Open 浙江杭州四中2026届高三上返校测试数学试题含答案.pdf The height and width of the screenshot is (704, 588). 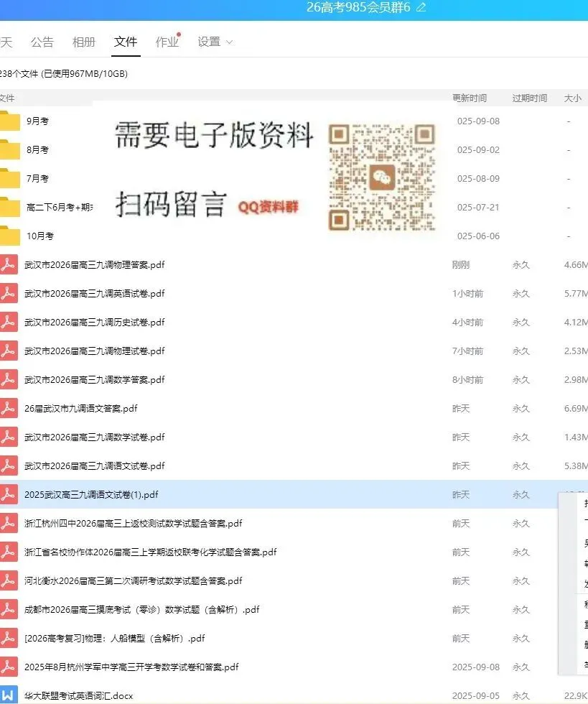[134, 524]
